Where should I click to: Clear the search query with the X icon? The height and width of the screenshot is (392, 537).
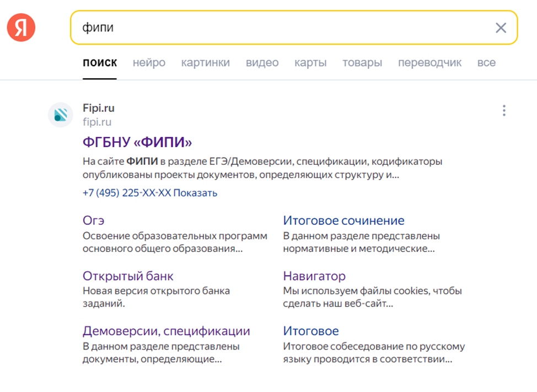[x=501, y=28]
